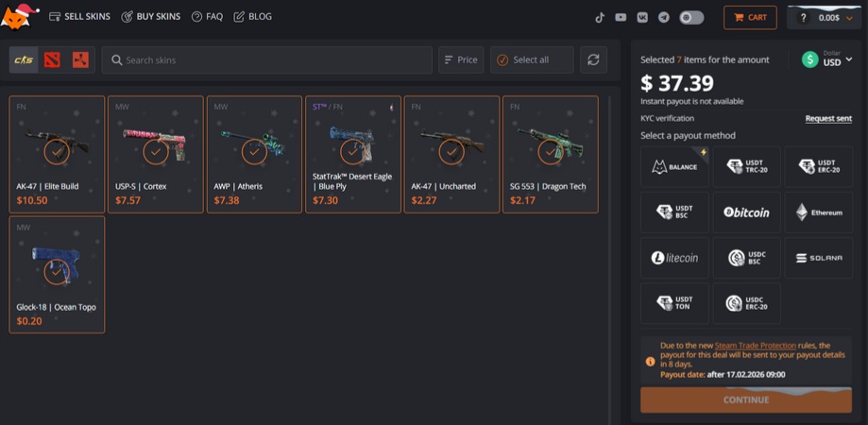868x425 pixels.
Task: Open the Telegram icon in header
Action: 664,17
